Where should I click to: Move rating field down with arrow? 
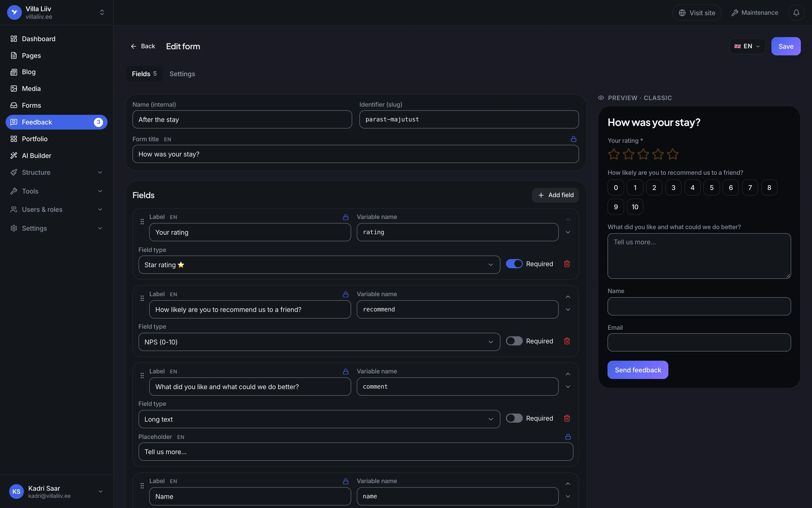(568, 232)
